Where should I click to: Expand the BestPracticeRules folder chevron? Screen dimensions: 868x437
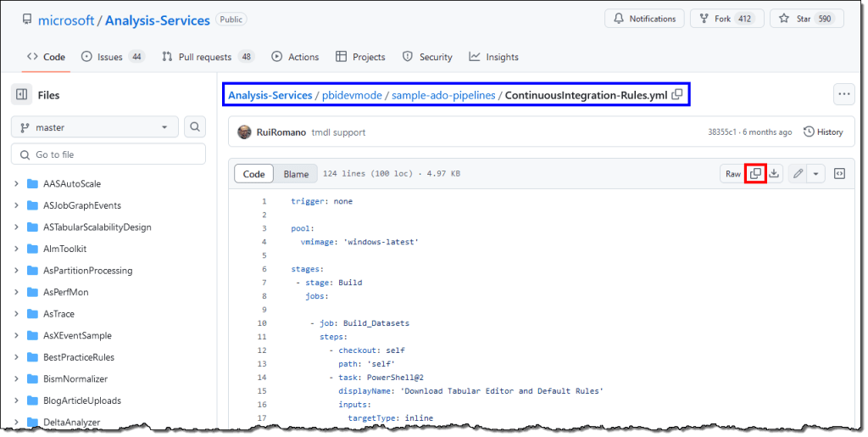pos(17,357)
